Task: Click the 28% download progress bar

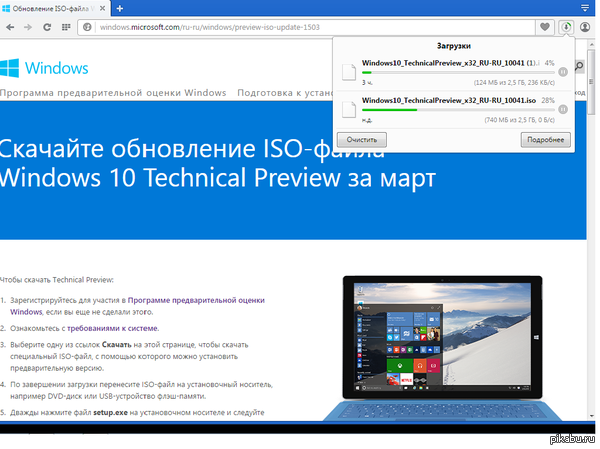Action: coord(458,110)
